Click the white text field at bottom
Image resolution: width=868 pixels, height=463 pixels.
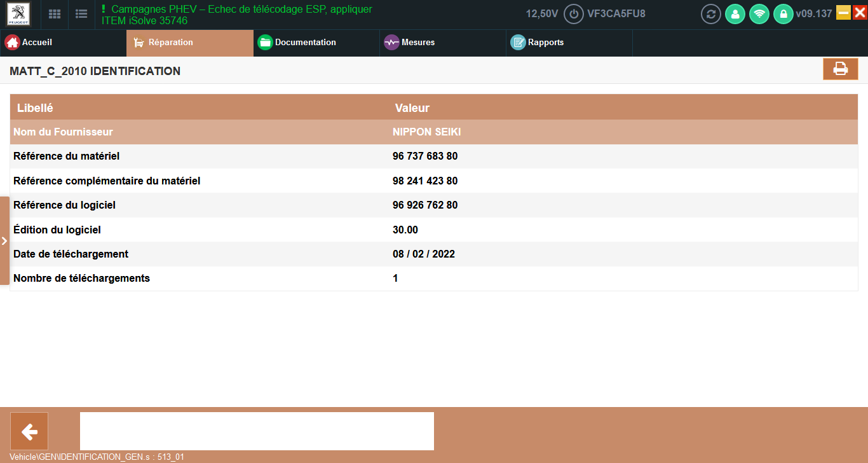pyautogui.click(x=257, y=431)
